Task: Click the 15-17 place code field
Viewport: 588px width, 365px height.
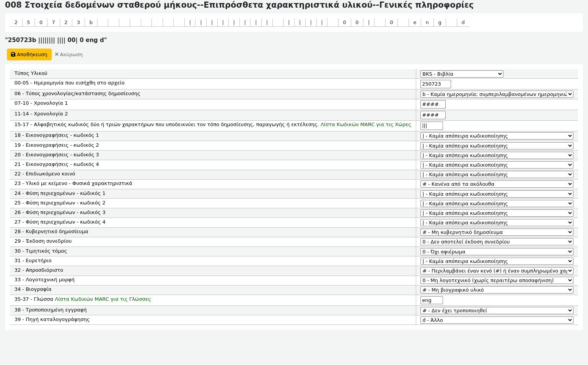Action: click(431, 126)
